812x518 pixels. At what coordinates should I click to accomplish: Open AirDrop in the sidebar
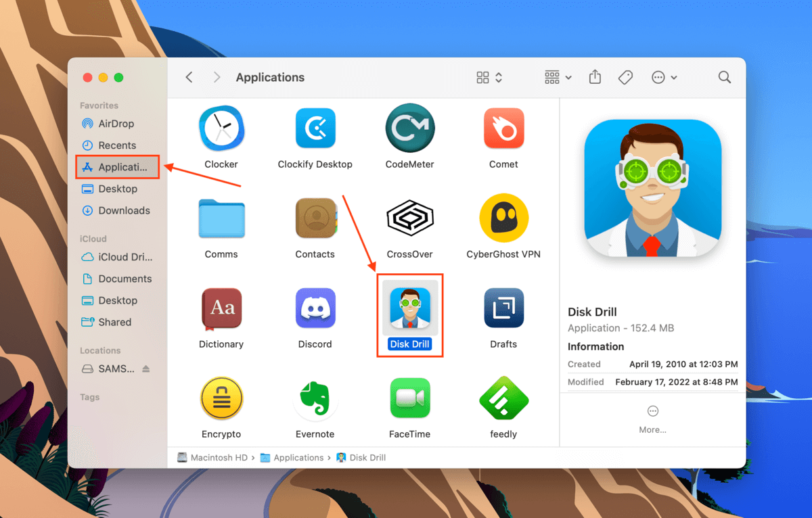coord(118,124)
